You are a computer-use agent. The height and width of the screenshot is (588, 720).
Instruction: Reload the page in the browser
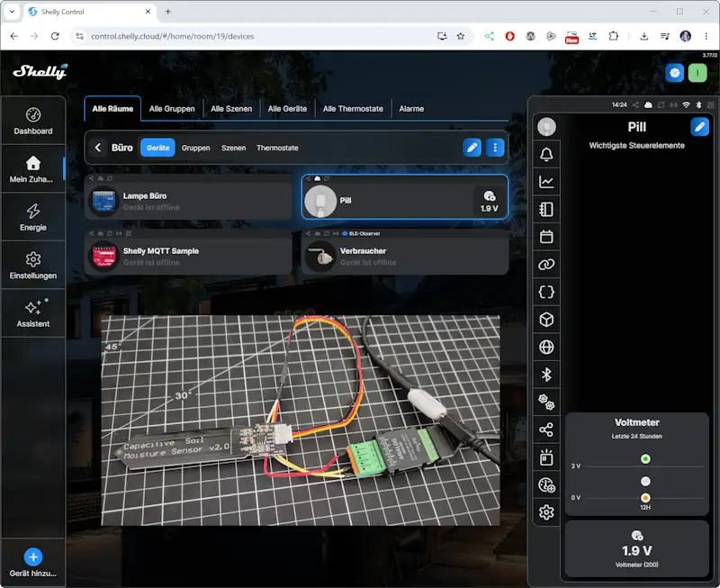pos(55,36)
